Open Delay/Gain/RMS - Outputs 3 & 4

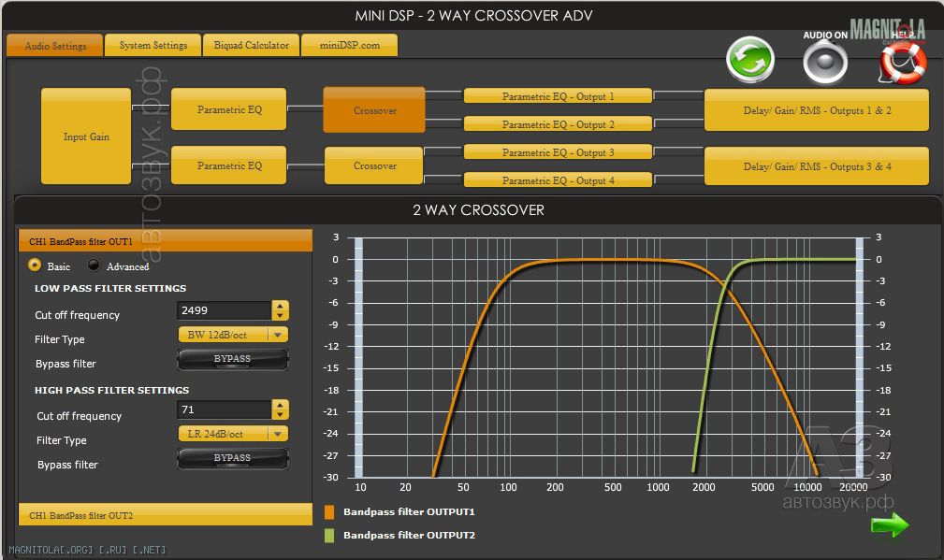817,166
